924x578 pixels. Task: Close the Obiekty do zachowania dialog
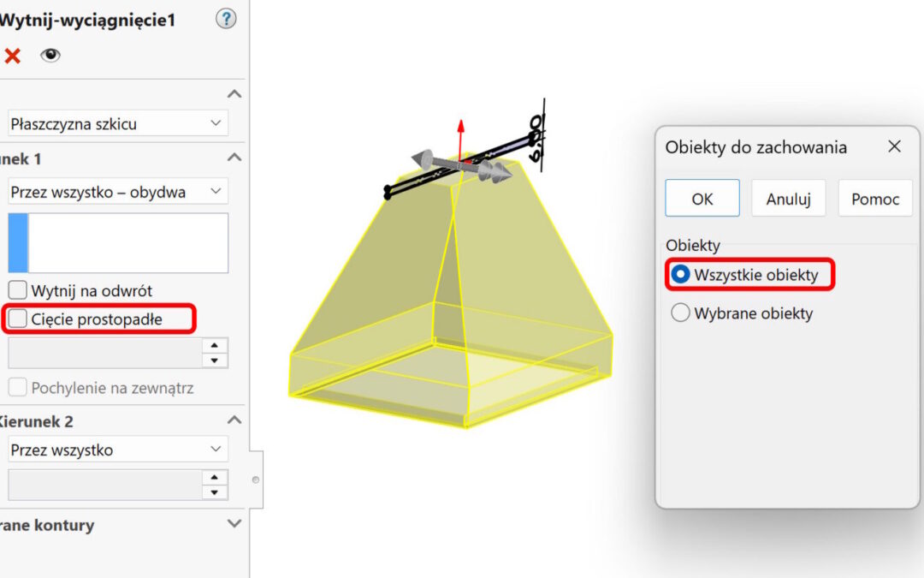[x=894, y=146]
